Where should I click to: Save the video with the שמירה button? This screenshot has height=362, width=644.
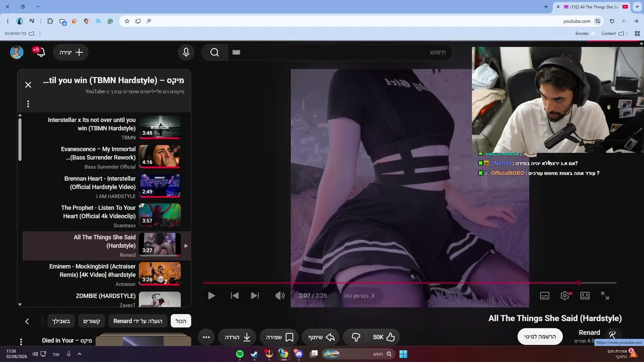pos(279,337)
